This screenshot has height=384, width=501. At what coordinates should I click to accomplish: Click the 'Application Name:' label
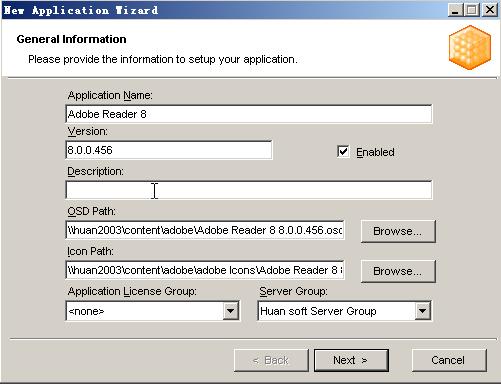click(110, 96)
